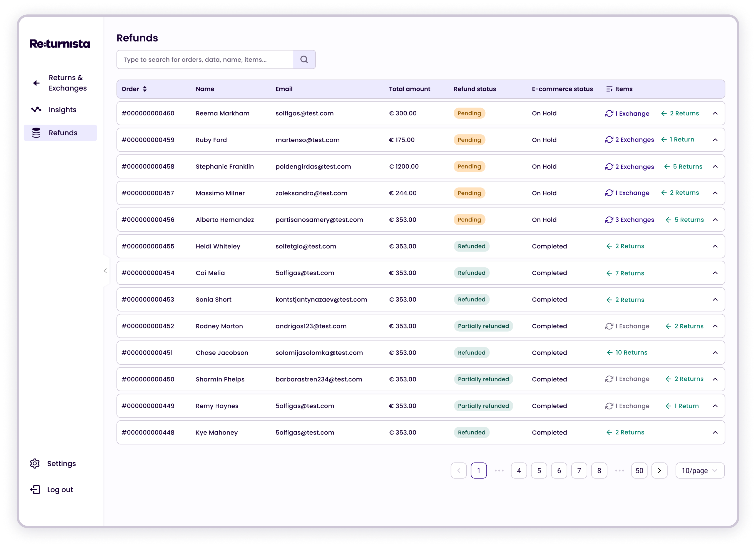Toggle the chevron for Kye Mahoney's order
Viewport: 756px width, 547px height.
[x=715, y=432]
